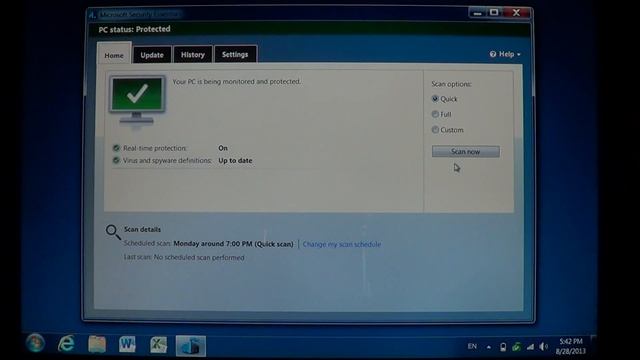Image resolution: width=640 pixels, height=360 pixels.
Task: Click the EN language indicator
Action: click(x=472, y=346)
